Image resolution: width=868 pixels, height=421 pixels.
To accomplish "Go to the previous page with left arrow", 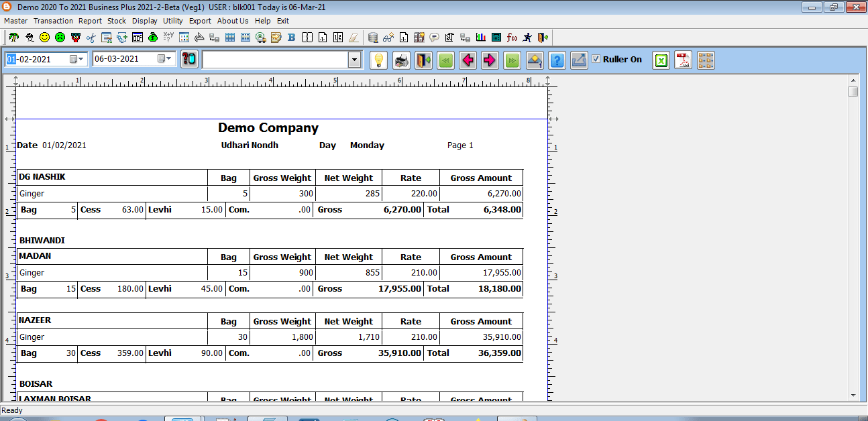I will tap(468, 60).
